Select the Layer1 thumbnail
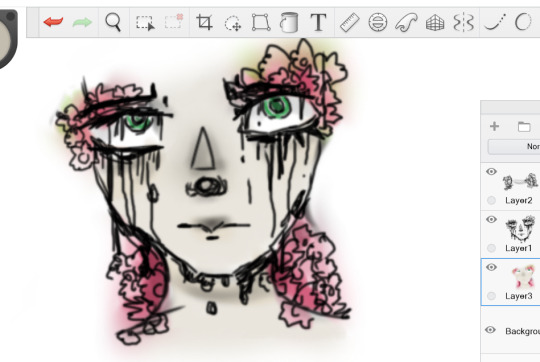 coord(521,228)
